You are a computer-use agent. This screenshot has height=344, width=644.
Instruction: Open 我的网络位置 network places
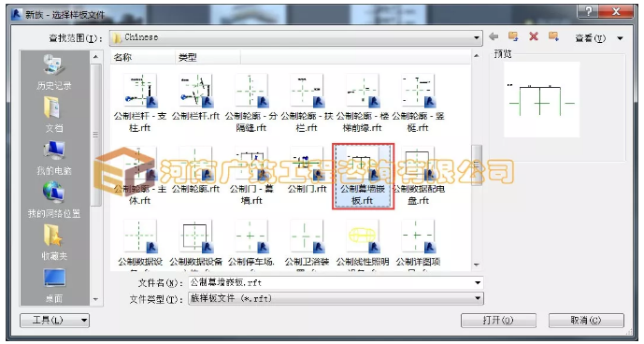[54, 200]
